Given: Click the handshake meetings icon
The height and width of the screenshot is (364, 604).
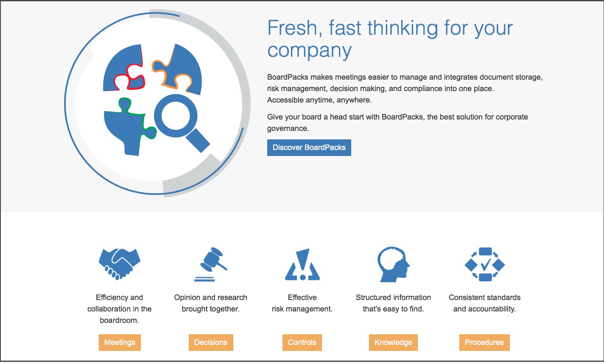Looking at the screenshot, I should pos(119,263).
